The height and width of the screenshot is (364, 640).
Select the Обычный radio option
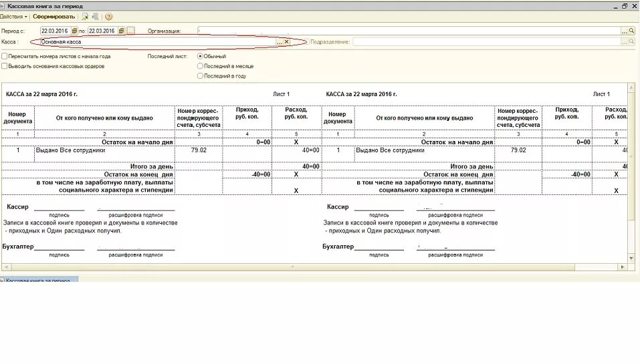tap(200, 56)
